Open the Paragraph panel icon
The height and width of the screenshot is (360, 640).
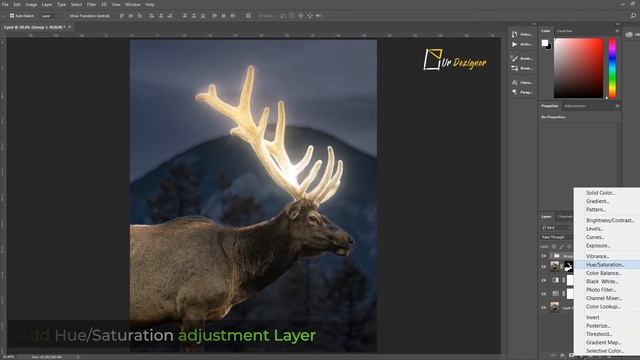pyautogui.click(x=514, y=92)
